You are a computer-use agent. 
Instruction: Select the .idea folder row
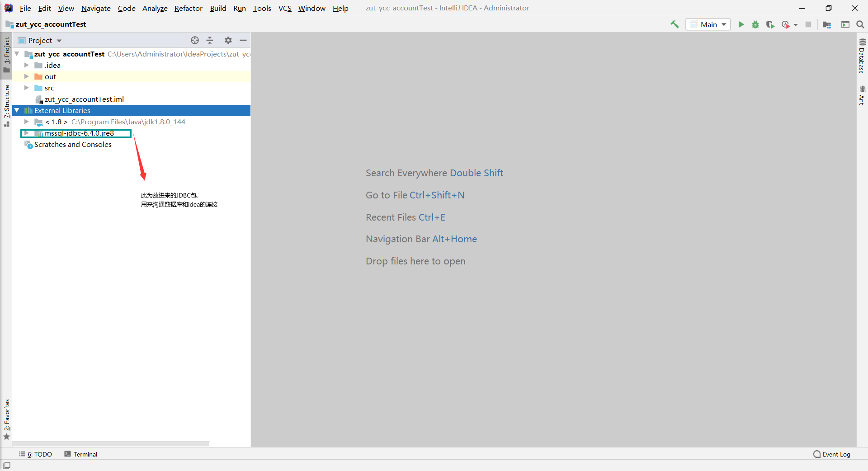pyautogui.click(x=131, y=65)
